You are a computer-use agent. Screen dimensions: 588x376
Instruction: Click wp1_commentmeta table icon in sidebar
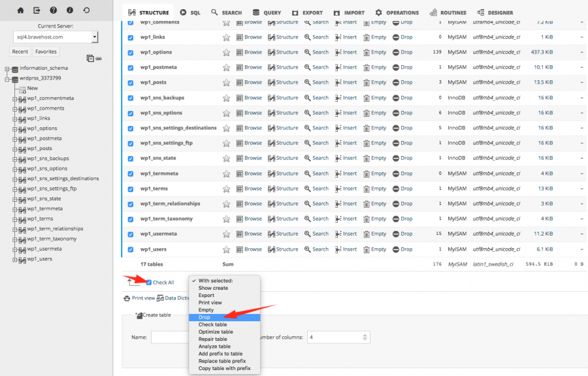[22, 99]
